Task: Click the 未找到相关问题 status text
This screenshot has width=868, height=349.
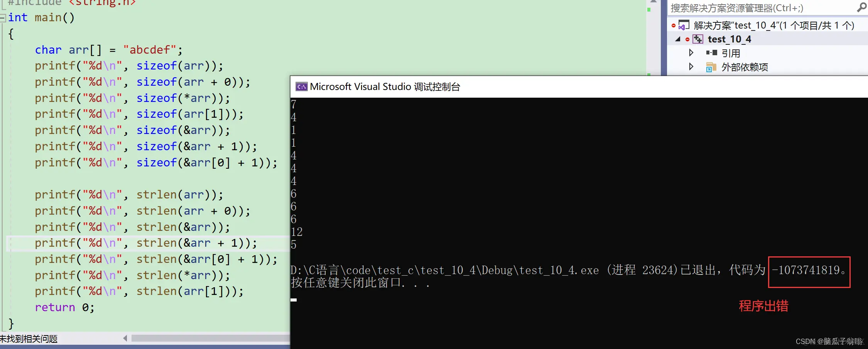Action: click(x=29, y=339)
